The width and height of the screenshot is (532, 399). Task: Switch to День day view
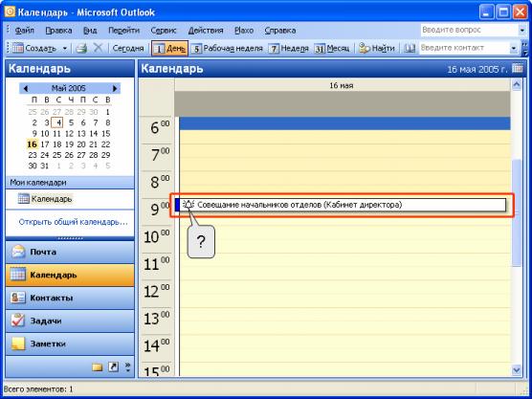169,49
